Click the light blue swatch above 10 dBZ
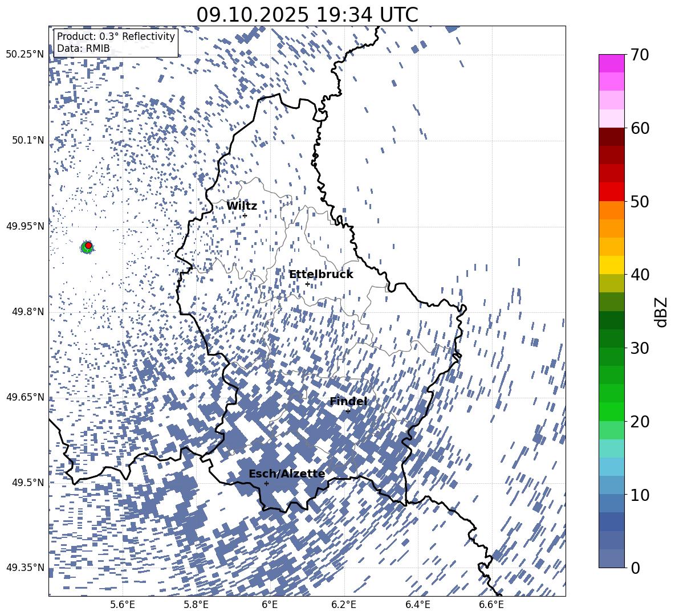 (x=612, y=467)
